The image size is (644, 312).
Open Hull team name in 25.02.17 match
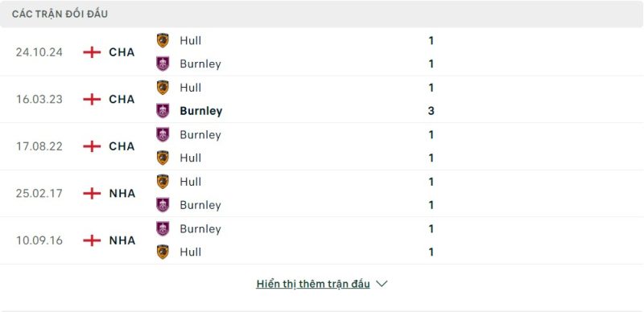(191, 182)
